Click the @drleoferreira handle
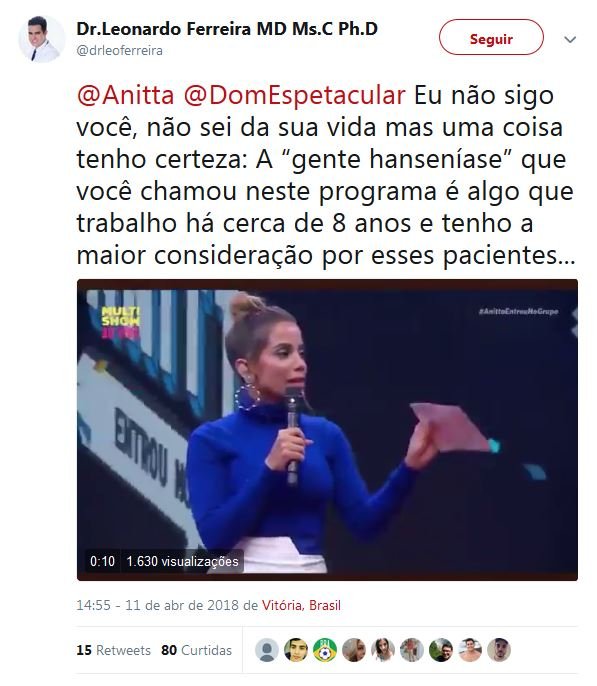This screenshot has width=597, height=686. [119, 51]
